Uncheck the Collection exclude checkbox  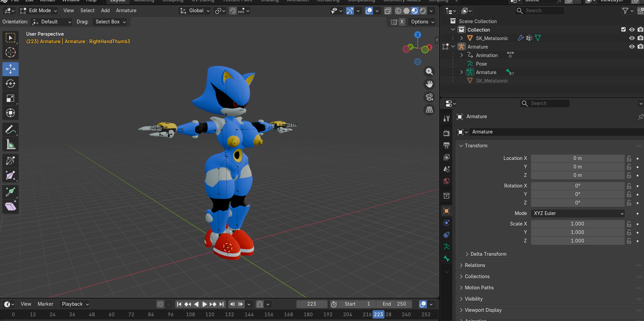click(x=623, y=30)
